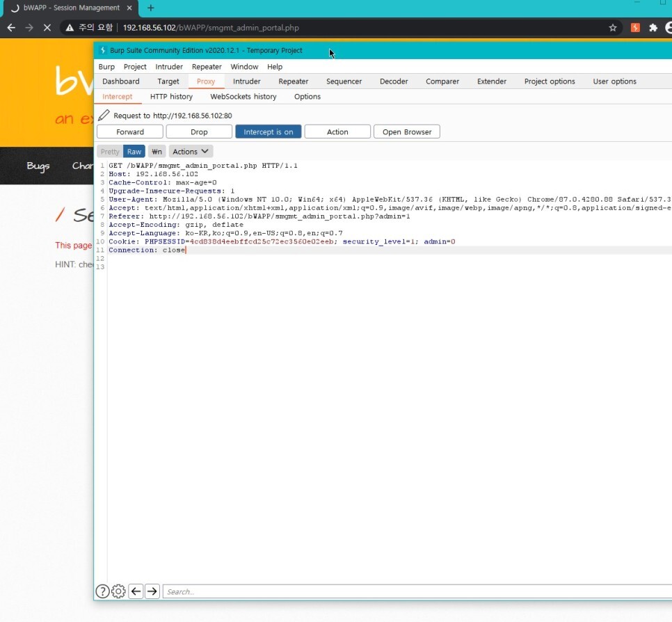
Task: Open the Help menu
Action: click(x=275, y=66)
